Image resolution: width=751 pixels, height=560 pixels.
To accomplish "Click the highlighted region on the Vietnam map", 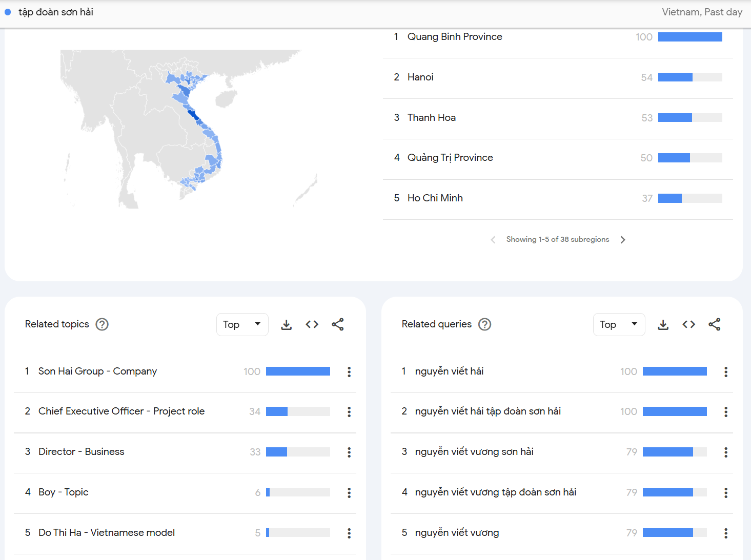I will 193,115.
